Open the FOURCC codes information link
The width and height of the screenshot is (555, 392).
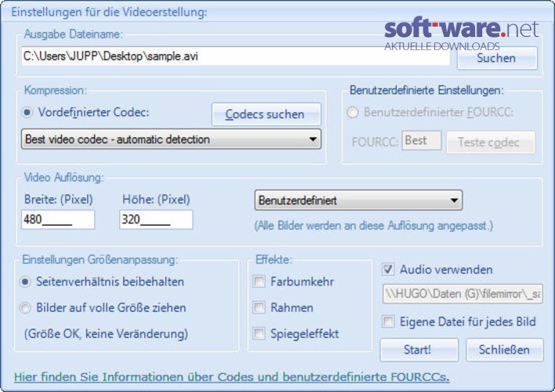click(x=232, y=377)
